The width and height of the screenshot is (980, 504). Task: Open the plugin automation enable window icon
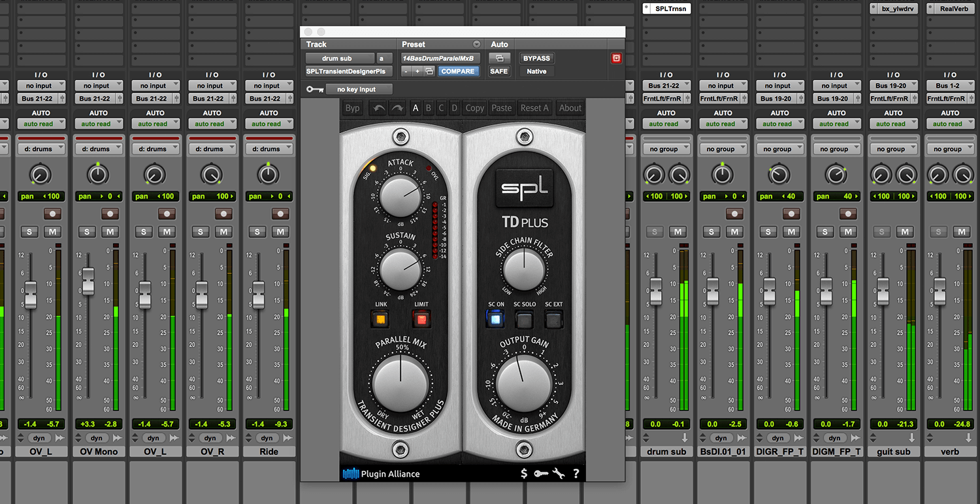(499, 58)
